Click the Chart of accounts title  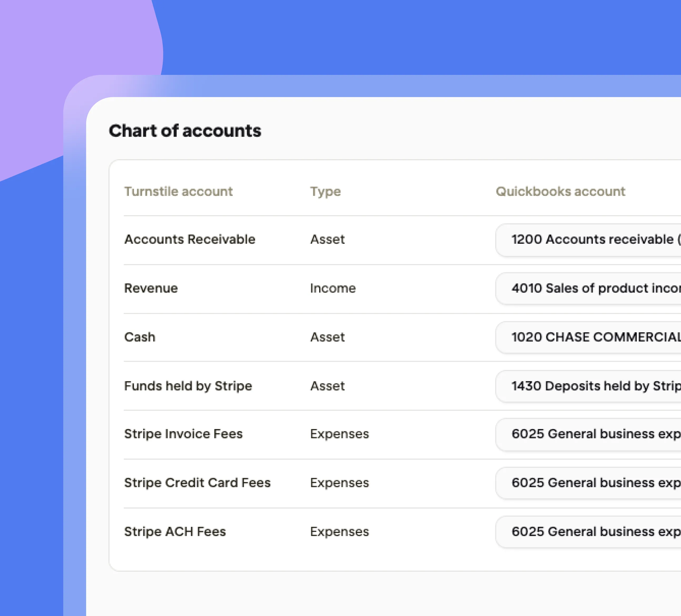185,131
